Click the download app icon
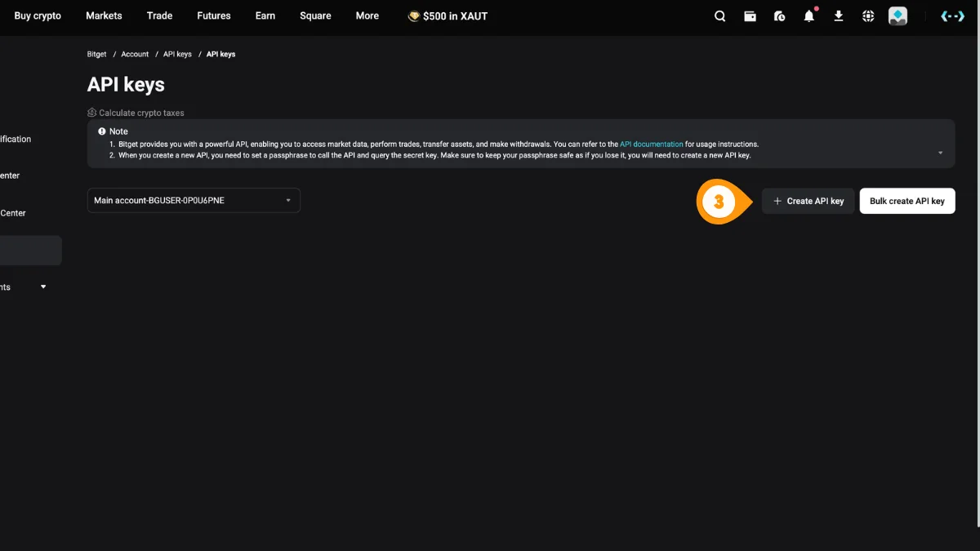980x551 pixels. tap(839, 16)
